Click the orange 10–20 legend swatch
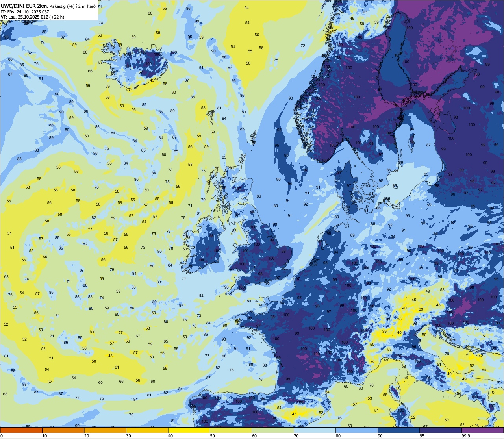504x439 pixels. [63, 430]
